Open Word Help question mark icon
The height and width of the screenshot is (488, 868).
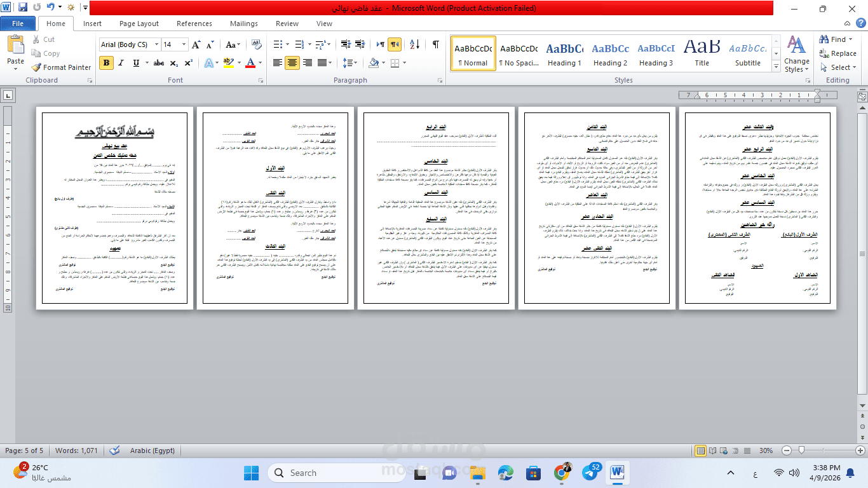click(860, 24)
